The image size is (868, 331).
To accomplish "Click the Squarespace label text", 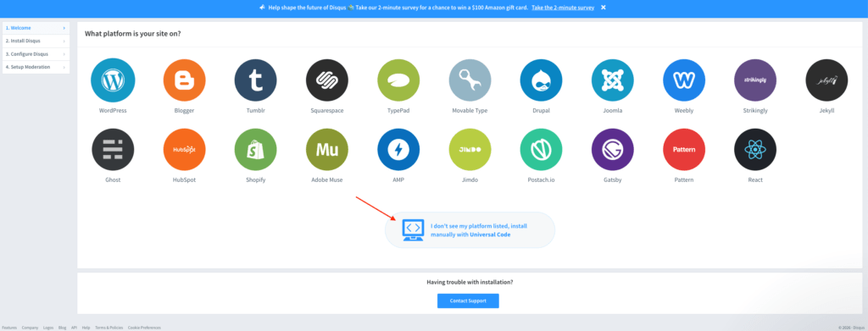I will click(x=327, y=111).
